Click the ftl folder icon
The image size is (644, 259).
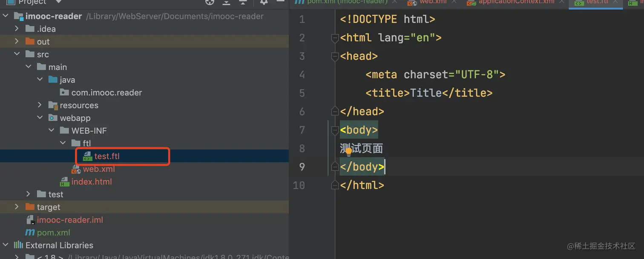(x=76, y=143)
